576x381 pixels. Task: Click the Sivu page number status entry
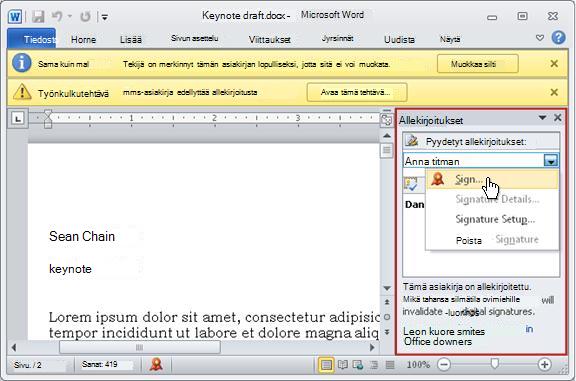tap(28, 365)
